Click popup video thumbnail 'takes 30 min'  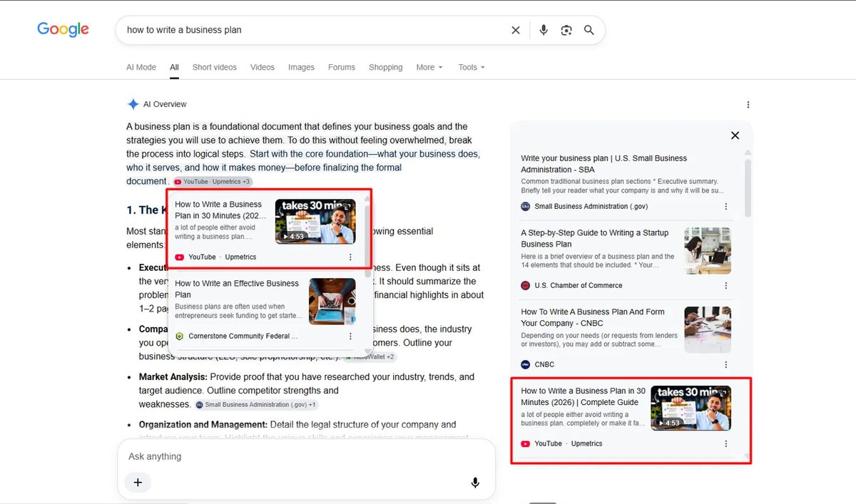tap(315, 221)
